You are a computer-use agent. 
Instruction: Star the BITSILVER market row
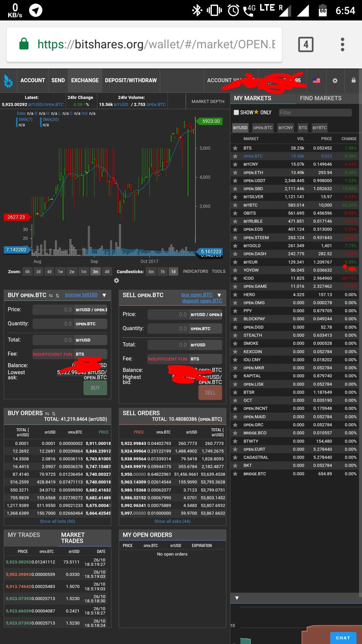tap(235, 197)
